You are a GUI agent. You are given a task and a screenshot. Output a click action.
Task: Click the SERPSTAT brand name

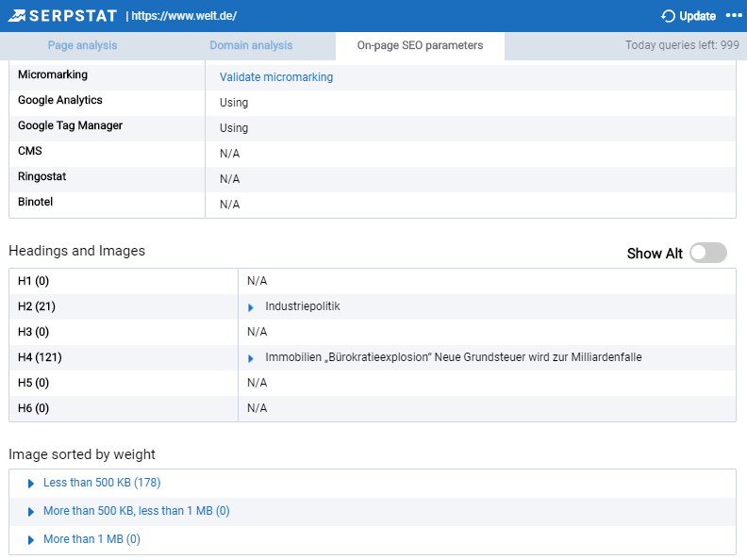73,16
